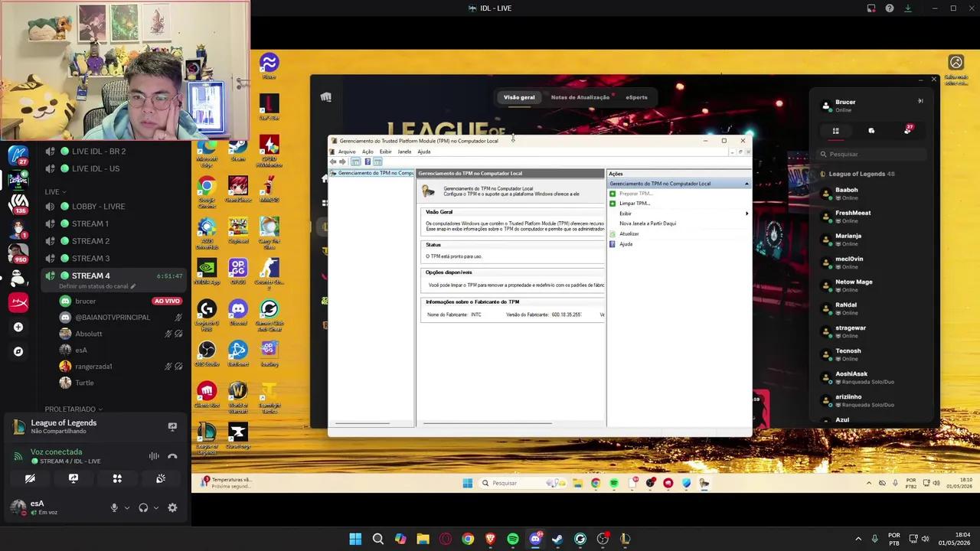The height and width of the screenshot is (551, 980).
Task: Open the Exibir menu in the menu bar
Action: 386,152
